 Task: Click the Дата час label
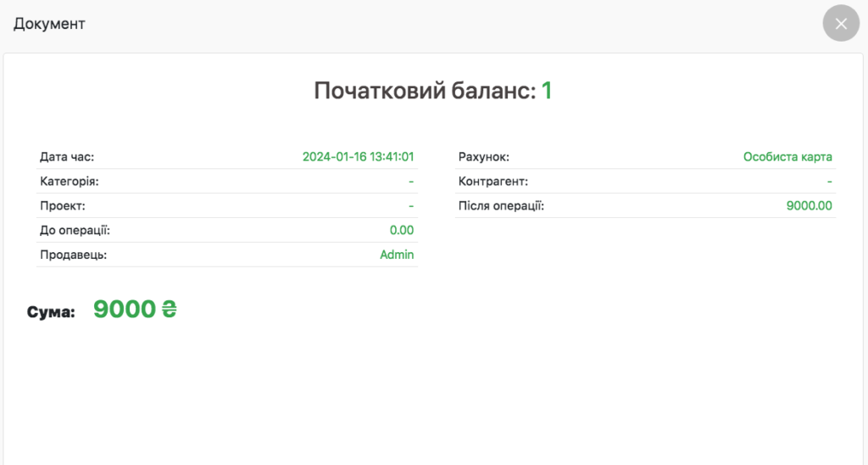point(67,157)
